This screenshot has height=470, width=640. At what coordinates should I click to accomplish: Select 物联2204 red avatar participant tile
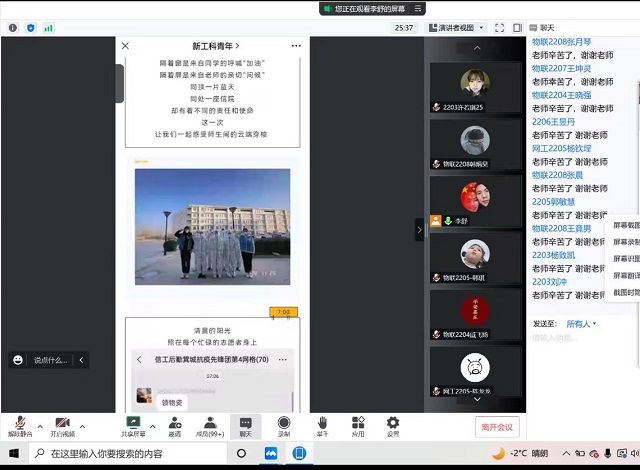pyautogui.click(x=476, y=315)
